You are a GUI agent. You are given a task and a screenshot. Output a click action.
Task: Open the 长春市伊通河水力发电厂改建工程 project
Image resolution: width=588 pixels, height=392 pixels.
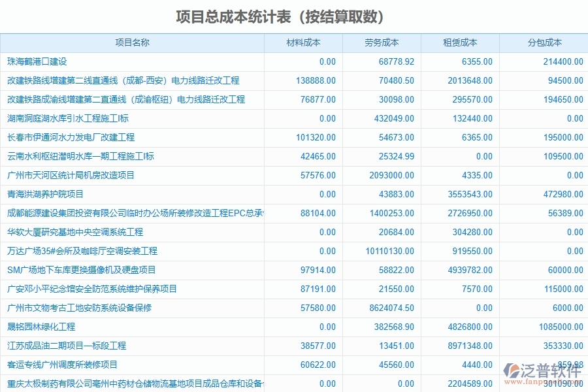(72, 138)
